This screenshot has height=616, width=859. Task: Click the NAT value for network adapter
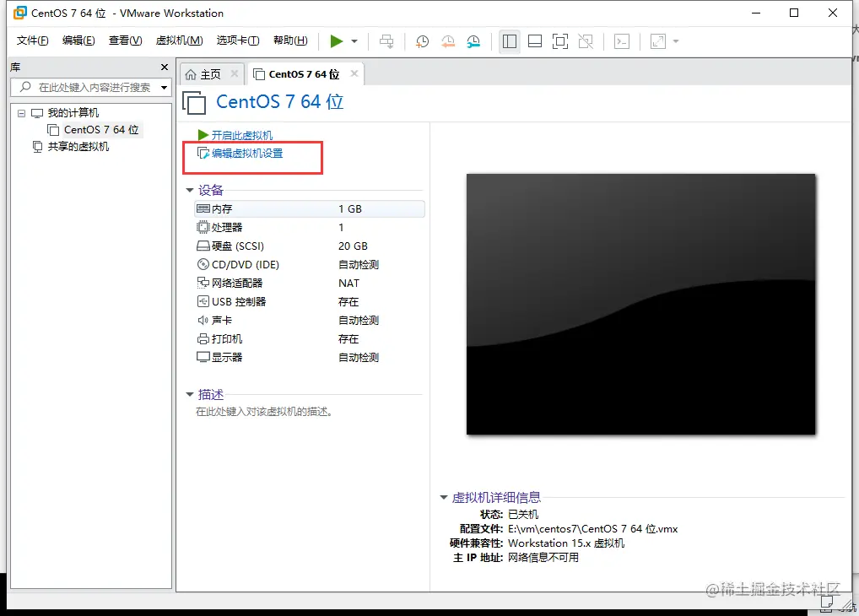[x=349, y=284]
